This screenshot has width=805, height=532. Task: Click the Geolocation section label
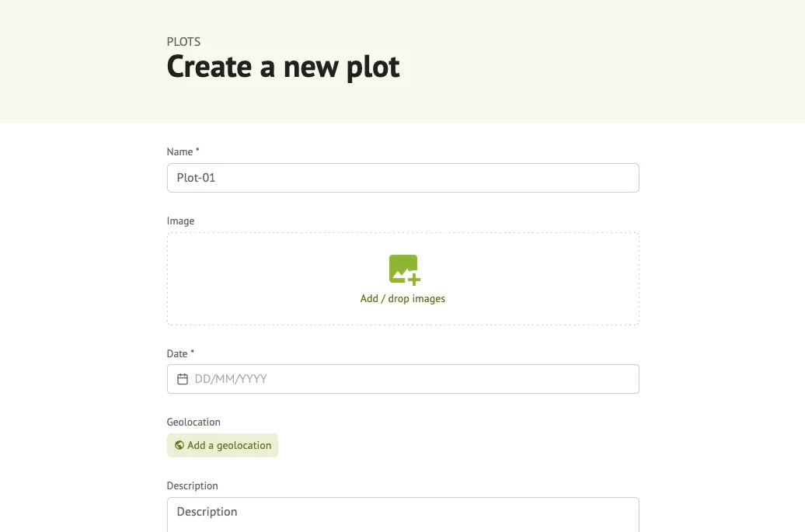tap(193, 422)
